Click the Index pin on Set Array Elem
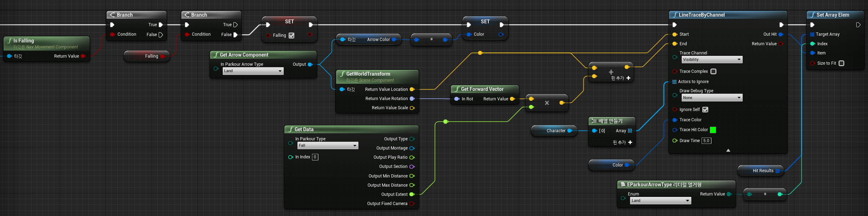The height and width of the screenshot is (216, 868). point(813,44)
